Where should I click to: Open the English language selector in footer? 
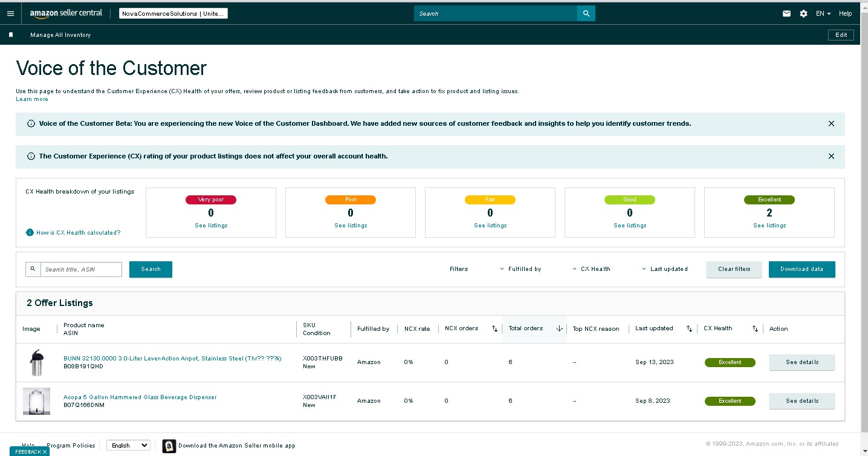coord(128,446)
